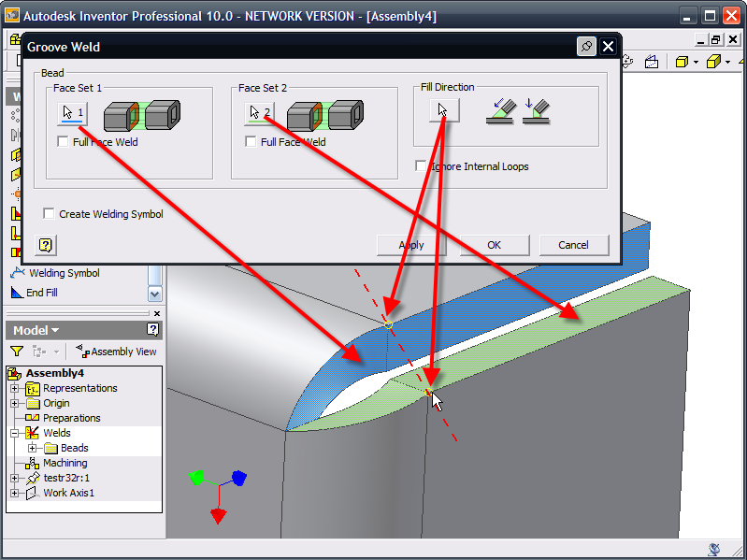Viewport: 747px width, 560px height.
Task: Click the Inventor title bar app icon
Action: click(x=11, y=15)
